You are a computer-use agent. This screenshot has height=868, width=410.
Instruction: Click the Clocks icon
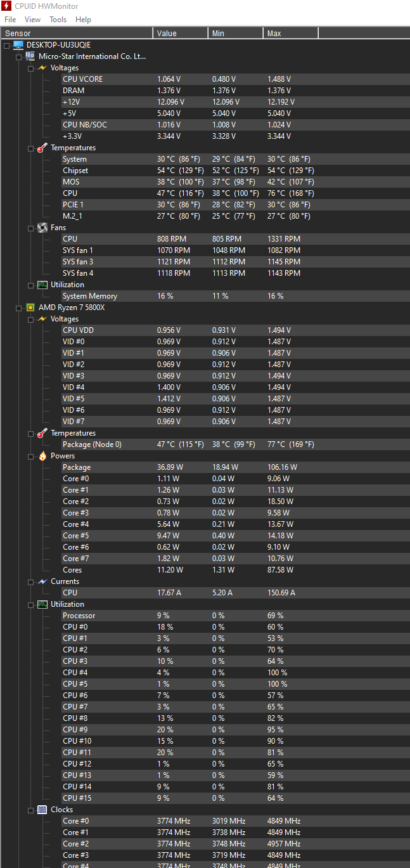point(42,810)
